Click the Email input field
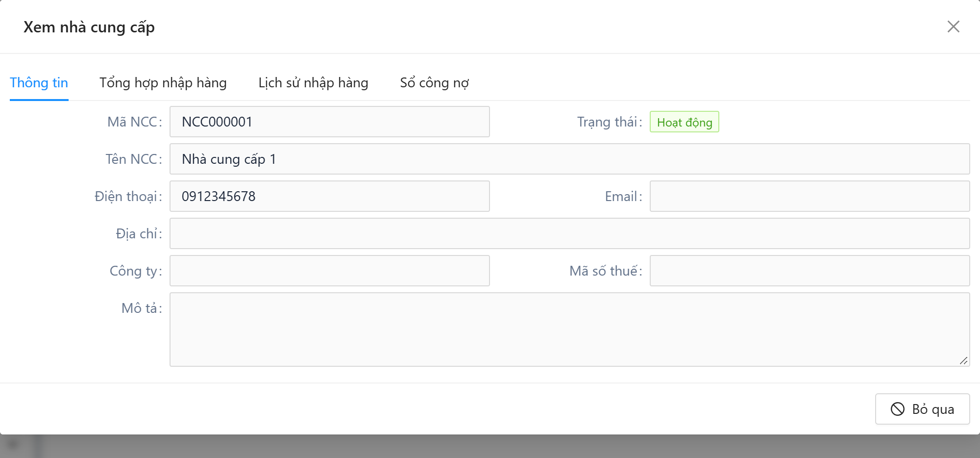This screenshot has height=458, width=980. click(810, 196)
